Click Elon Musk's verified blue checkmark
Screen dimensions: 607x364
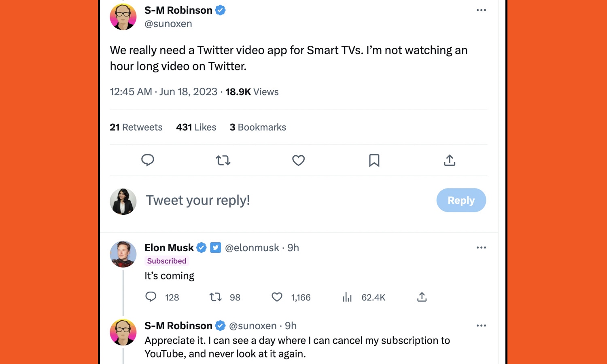click(201, 247)
